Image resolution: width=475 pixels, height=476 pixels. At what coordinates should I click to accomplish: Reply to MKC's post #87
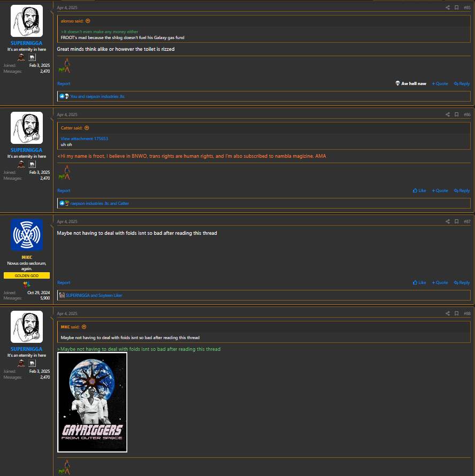click(462, 282)
